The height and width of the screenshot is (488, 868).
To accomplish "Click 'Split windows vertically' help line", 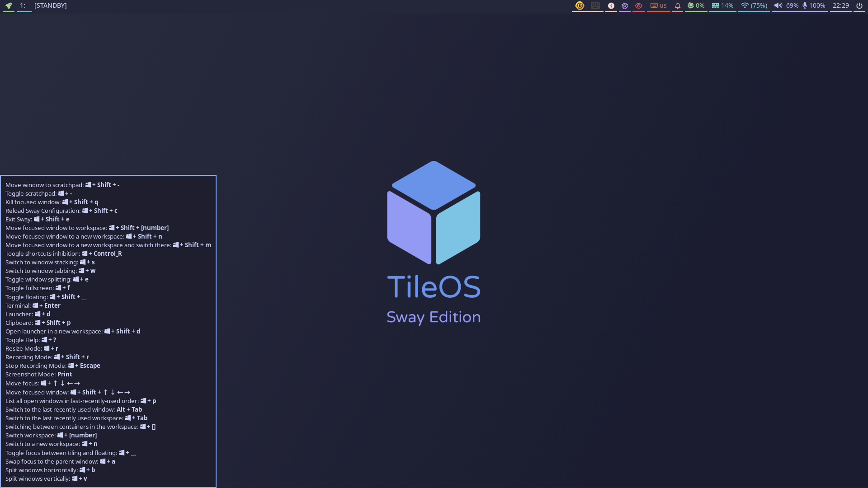I will (x=46, y=479).
